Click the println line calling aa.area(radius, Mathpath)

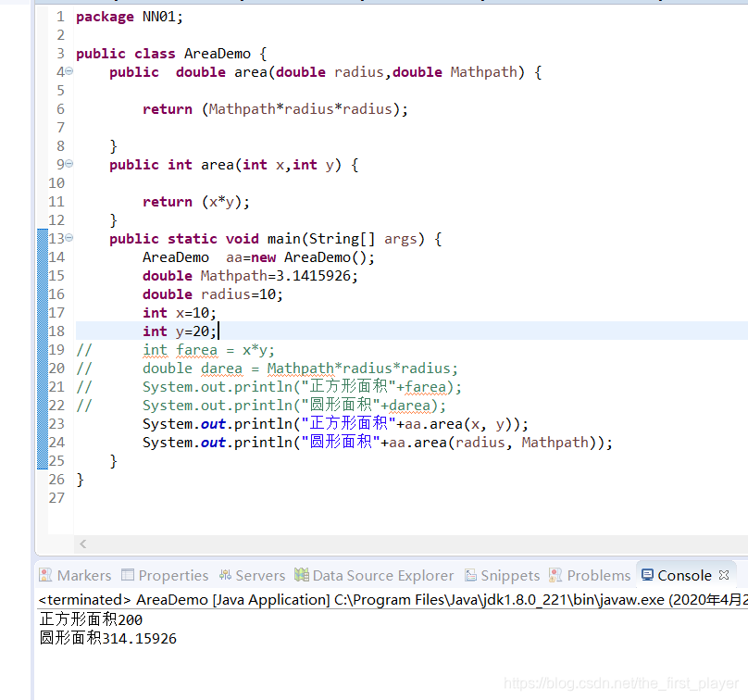click(x=378, y=443)
